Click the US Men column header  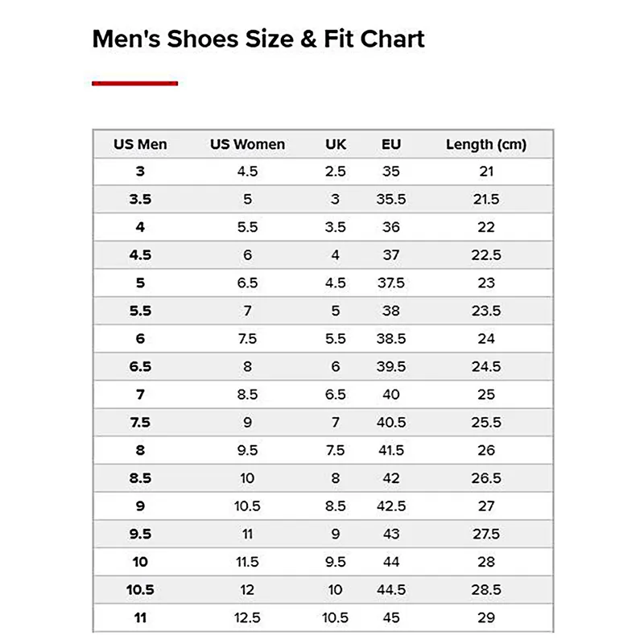(x=140, y=145)
